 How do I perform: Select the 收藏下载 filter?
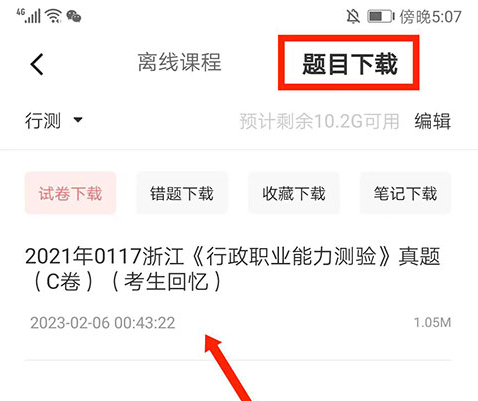294,193
